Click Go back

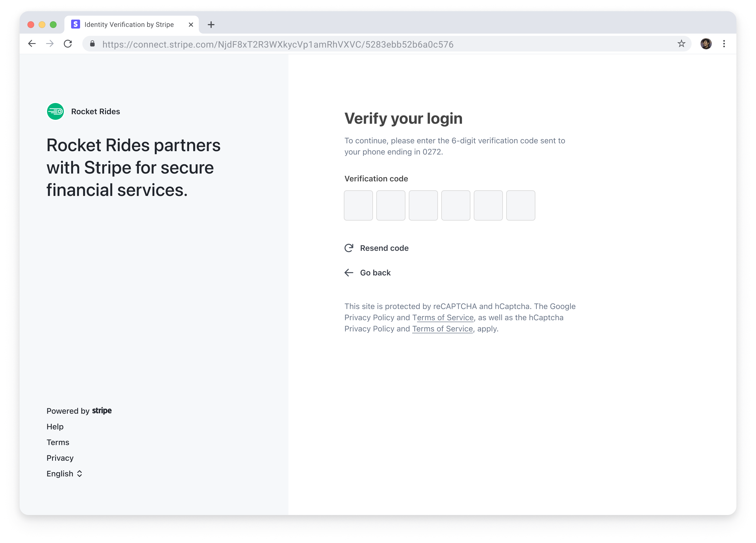375,273
